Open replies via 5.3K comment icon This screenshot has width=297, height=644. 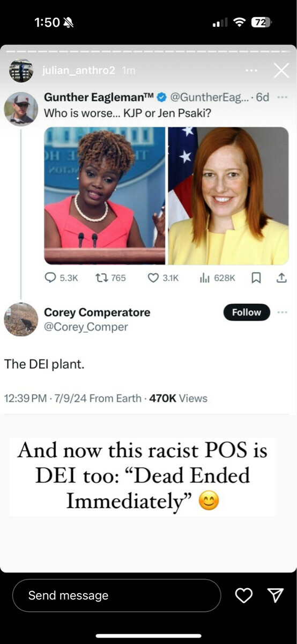click(51, 277)
